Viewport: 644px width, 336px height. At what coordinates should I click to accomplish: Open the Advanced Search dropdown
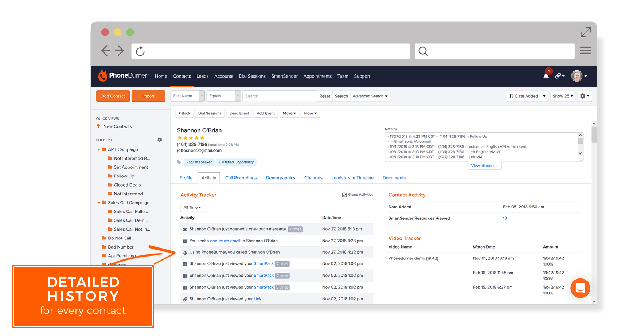[370, 96]
